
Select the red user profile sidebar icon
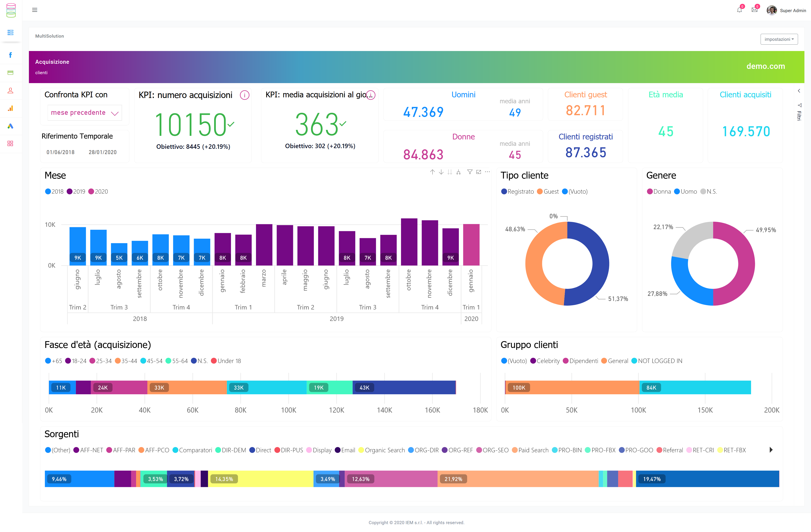tap(11, 91)
